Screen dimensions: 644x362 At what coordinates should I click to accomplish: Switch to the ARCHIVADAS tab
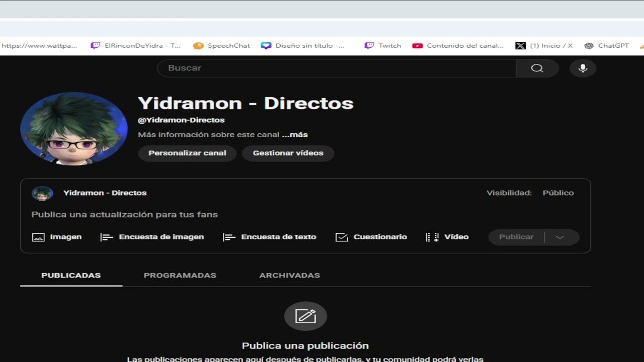[x=290, y=276]
